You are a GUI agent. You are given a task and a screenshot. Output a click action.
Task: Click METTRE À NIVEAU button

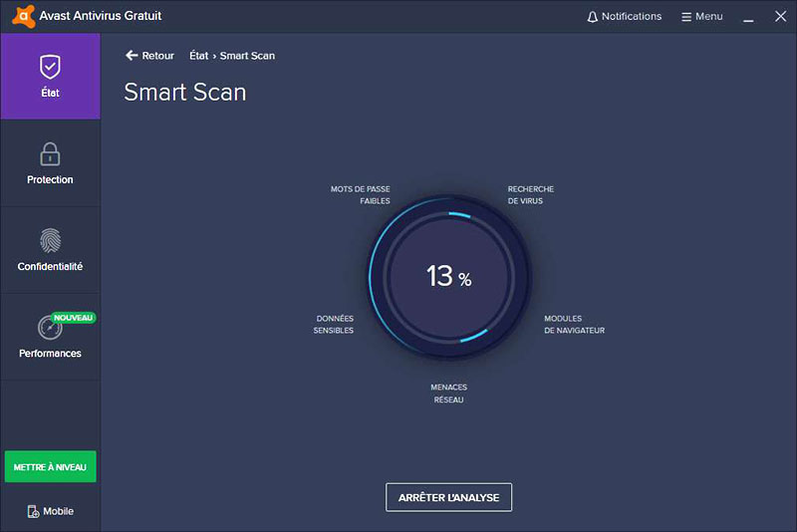tap(51, 466)
